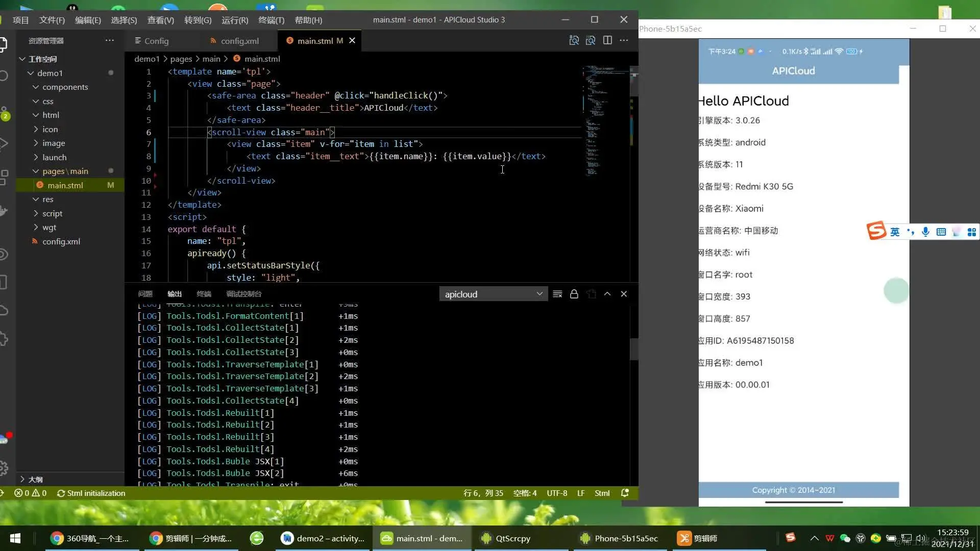Toggle maximize output panel with the chevron-up icon
This screenshot has width=980, height=551.
click(607, 294)
